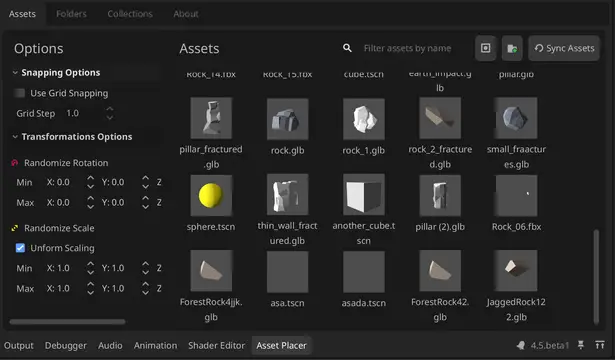Click the add folder icon button

512,48
